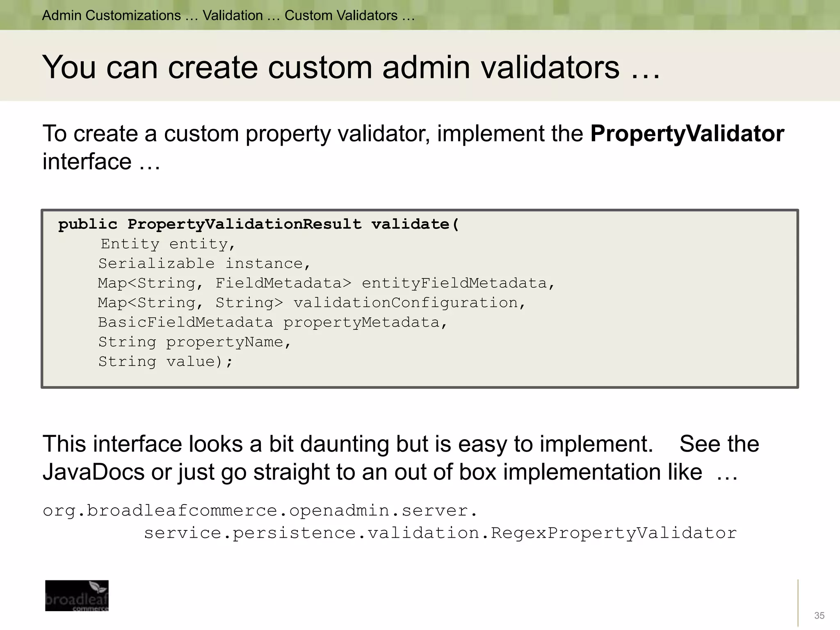
Task: Select the bold word 'PropertyValidator'
Action: 687,134
